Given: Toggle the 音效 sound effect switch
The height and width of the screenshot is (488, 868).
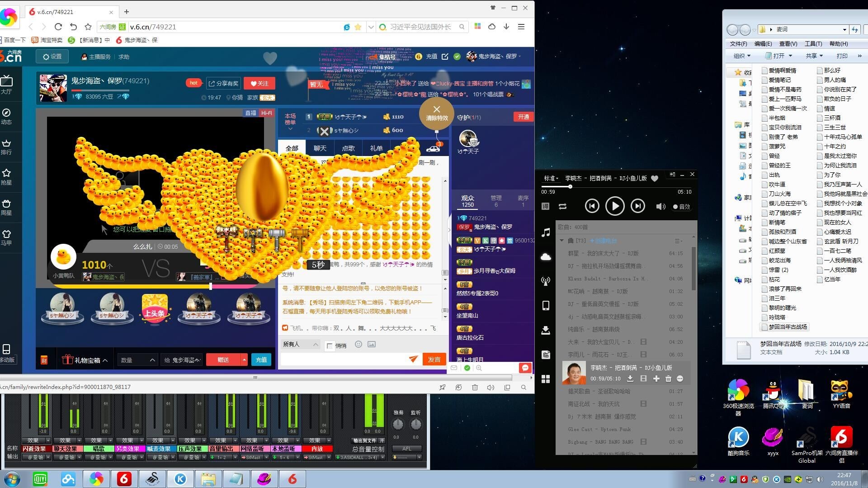Looking at the screenshot, I should pos(681,207).
